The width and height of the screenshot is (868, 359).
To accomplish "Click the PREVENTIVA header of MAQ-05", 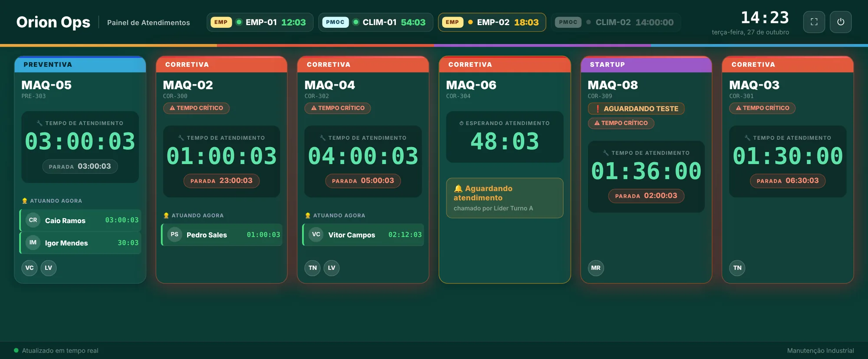I will coord(80,64).
